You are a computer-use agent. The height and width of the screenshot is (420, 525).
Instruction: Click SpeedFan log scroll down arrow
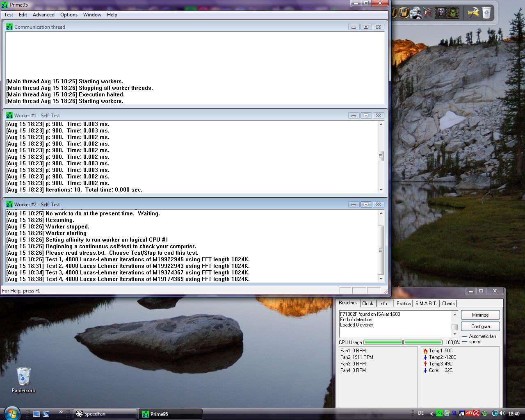coord(454,334)
